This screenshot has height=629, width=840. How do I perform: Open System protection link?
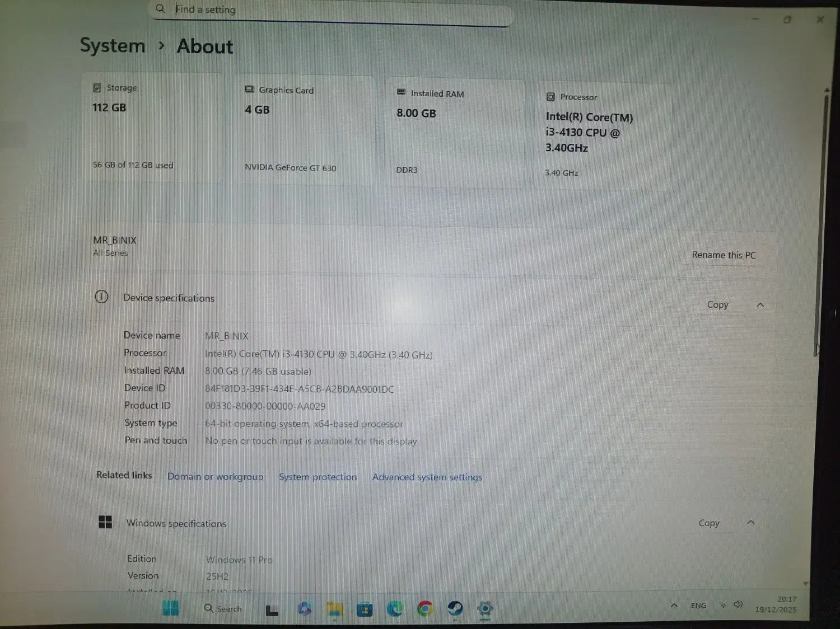(x=318, y=477)
